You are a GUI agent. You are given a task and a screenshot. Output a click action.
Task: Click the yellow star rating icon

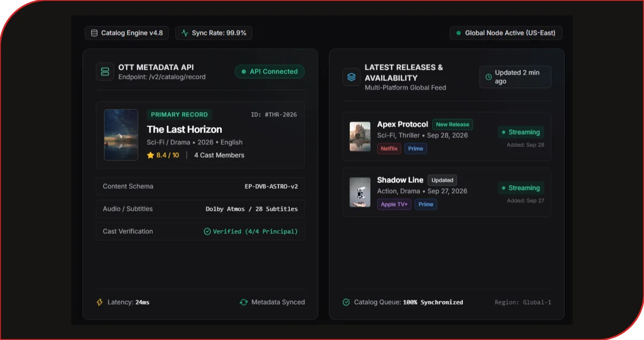[x=151, y=155]
